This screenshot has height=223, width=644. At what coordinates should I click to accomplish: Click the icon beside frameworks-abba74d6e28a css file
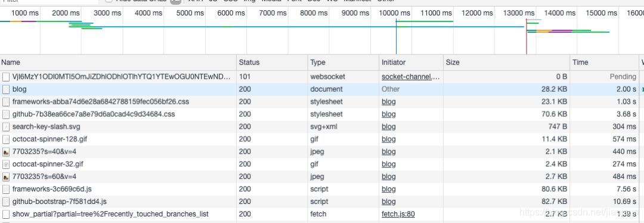(6, 101)
